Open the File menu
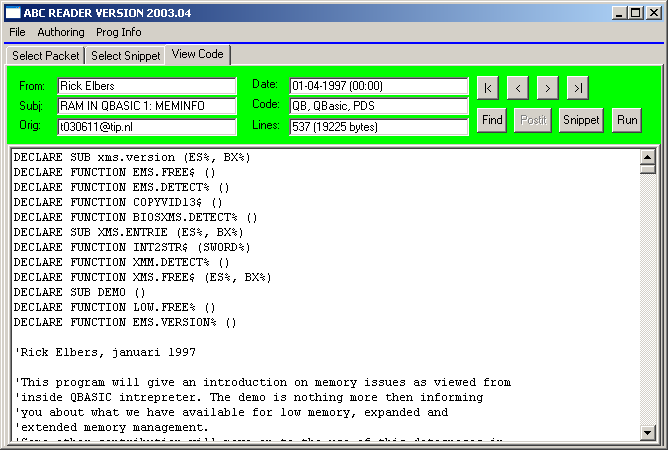Screen dimensions: 668x450 (17, 32)
